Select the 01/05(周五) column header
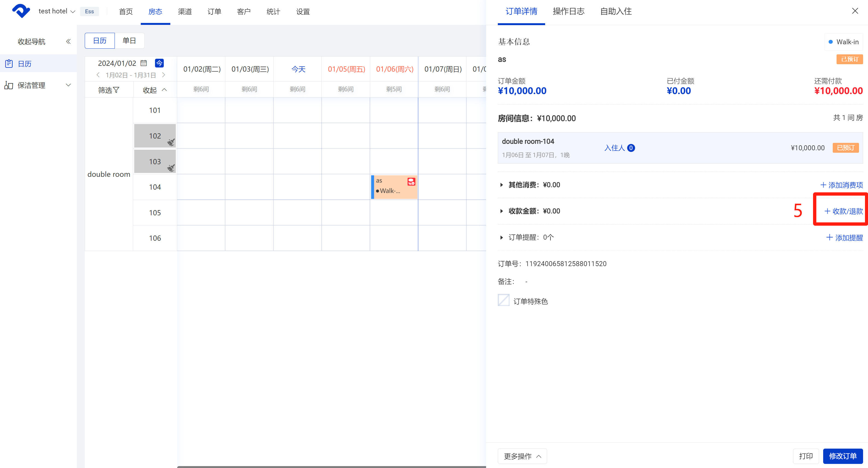 click(x=346, y=69)
